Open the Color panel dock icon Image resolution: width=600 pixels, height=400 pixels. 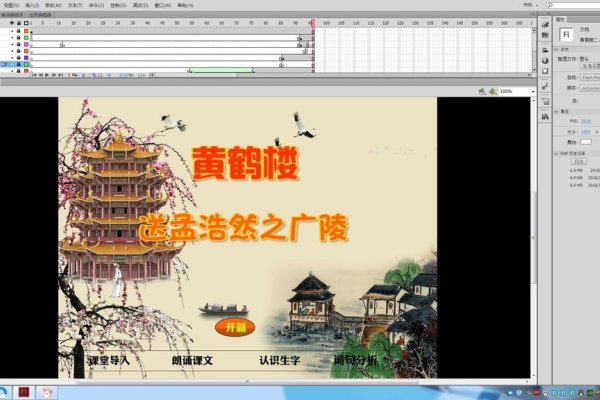(x=545, y=24)
